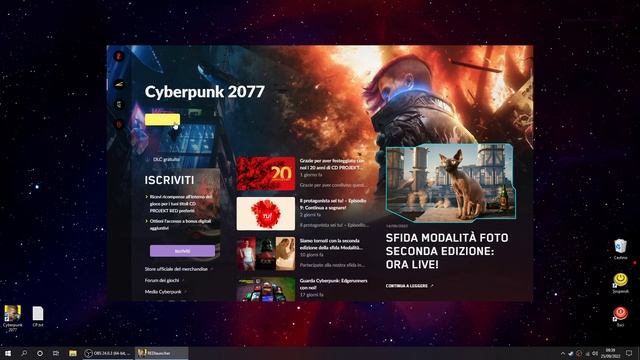Open the photo mode challenge news thumbnail
Viewport: 640px width, 360px height.
[266, 253]
